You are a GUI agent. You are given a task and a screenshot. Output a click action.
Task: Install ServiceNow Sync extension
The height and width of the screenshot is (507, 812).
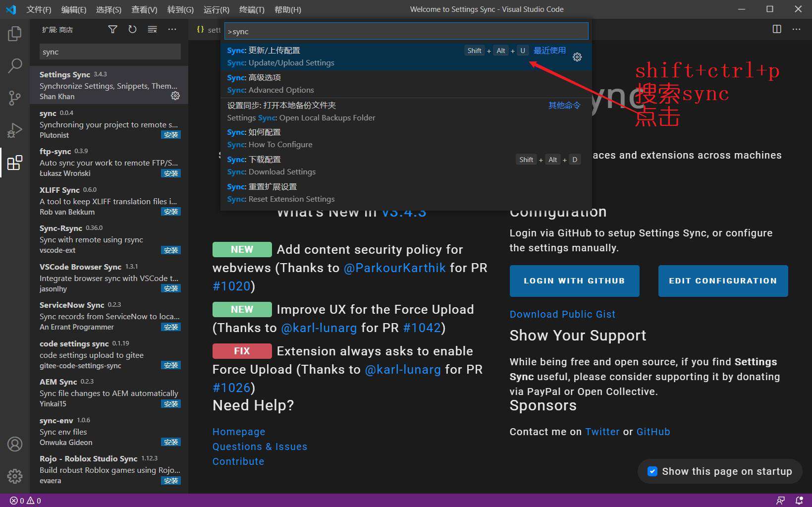pyautogui.click(x=171, y=327)
